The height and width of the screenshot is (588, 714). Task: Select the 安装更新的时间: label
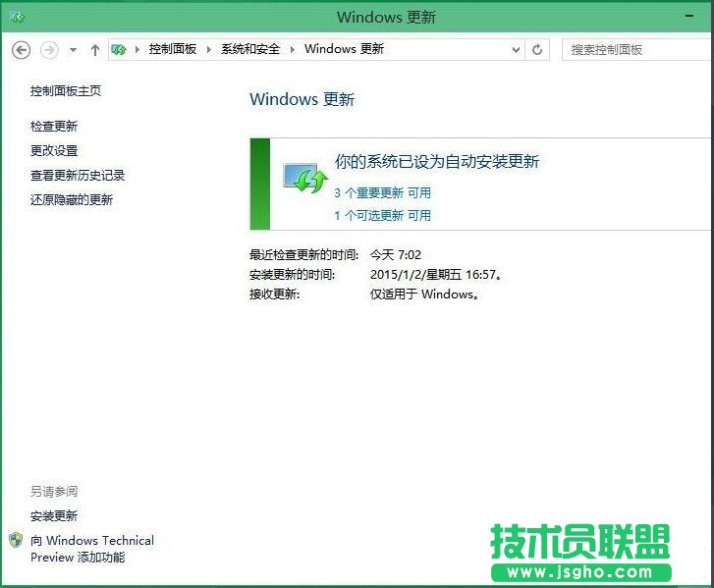pyautogui.click(x=292, y=275)
